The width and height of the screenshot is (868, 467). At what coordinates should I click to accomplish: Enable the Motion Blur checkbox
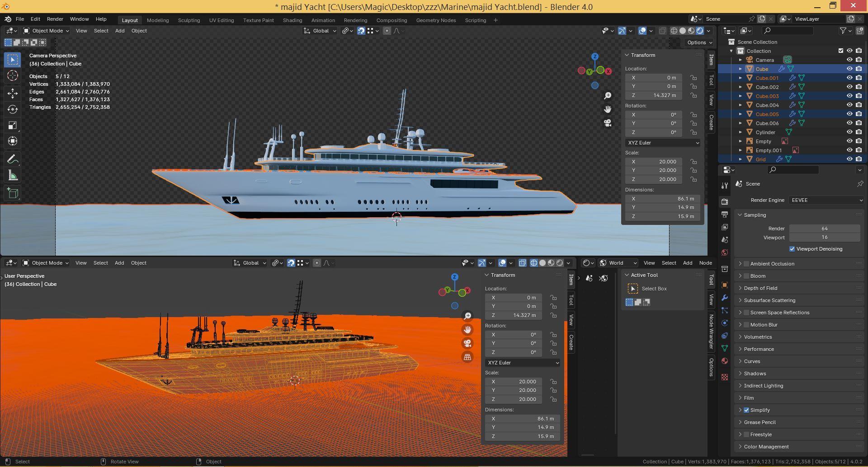(x=746, y=325)
